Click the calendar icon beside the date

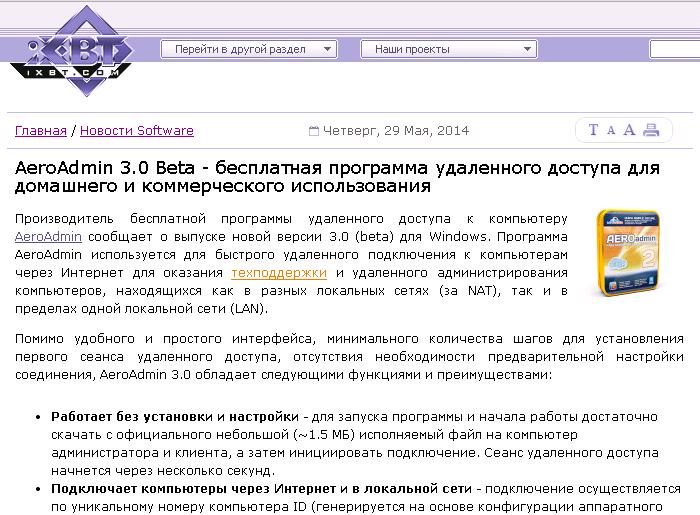coord(314,131)
